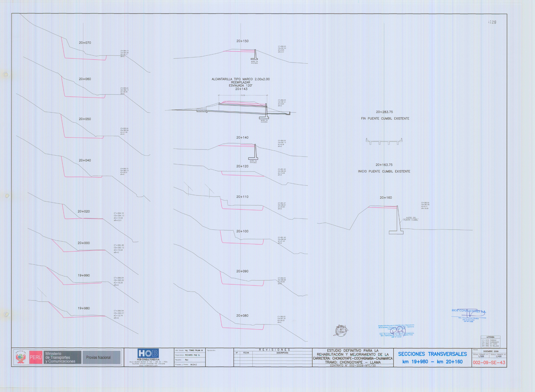Viewport: 535px width, 392px height.
Task: Select the "20+020" section label
Action: click(84, 211)
